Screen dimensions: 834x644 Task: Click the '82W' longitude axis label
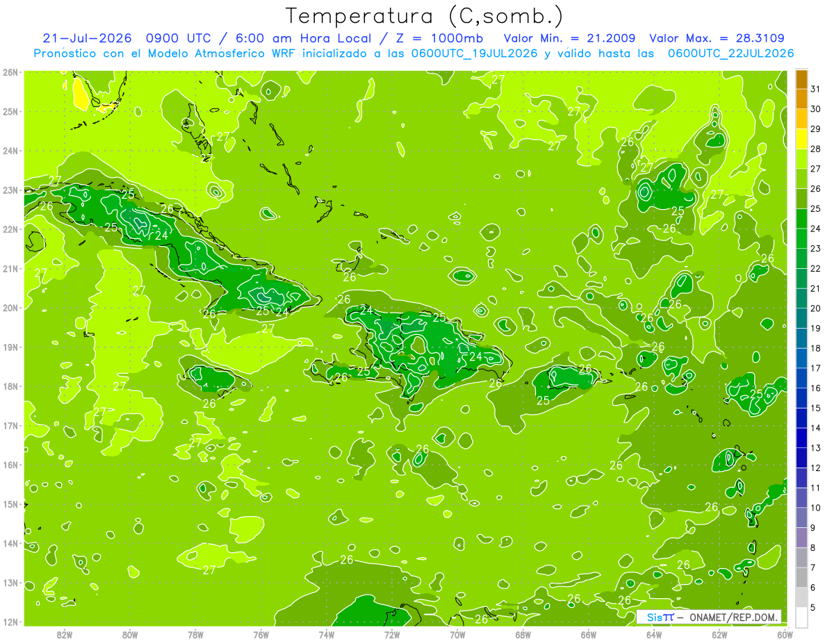click(65, 635)
